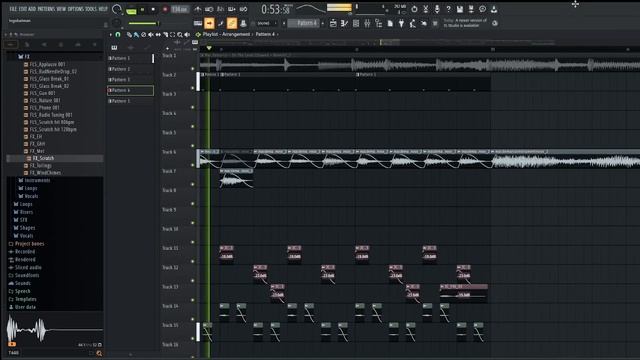This screenshot has height=360, width=640.
Task: Select the Zoom magnifier tool in the playlist toolbar
Action: pyautogui.click(x=180, y=35)
